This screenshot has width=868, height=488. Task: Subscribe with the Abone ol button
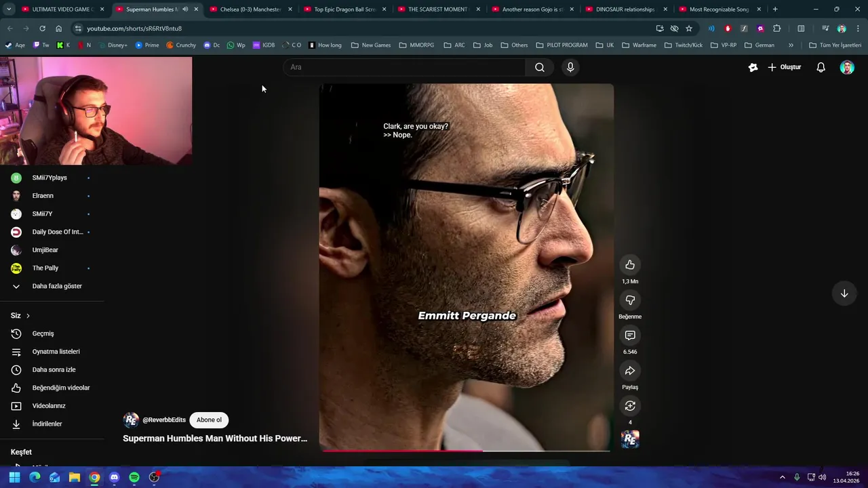pyautogui.click(x=209, y=420)
